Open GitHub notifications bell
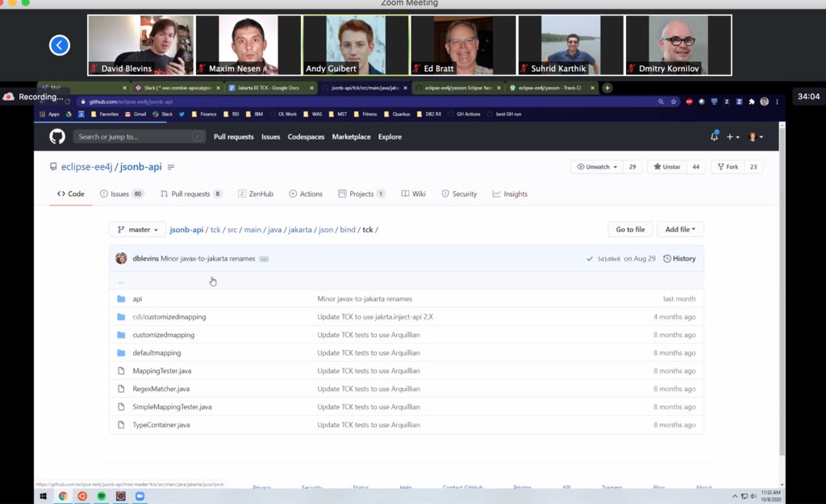The image size is (826, 504). pyautogui.click(x=715, y=136)
